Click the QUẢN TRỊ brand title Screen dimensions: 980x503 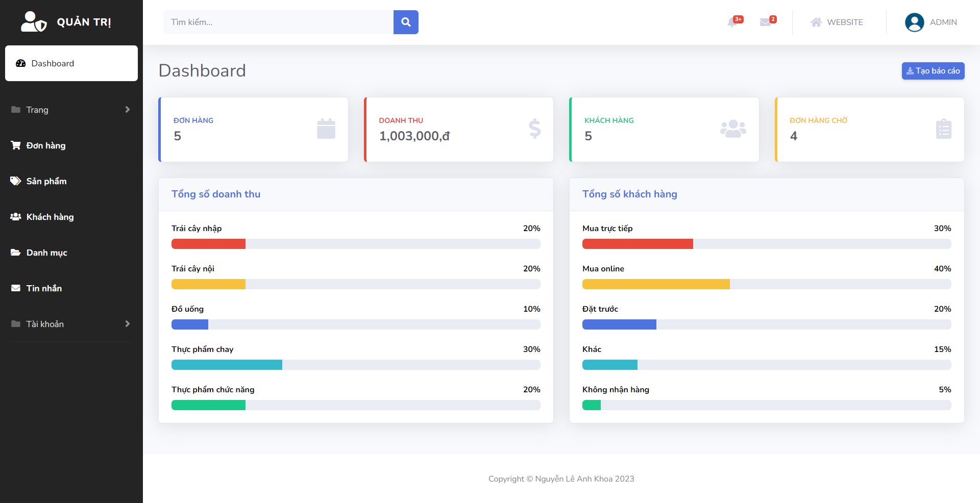tap(84, 22)
